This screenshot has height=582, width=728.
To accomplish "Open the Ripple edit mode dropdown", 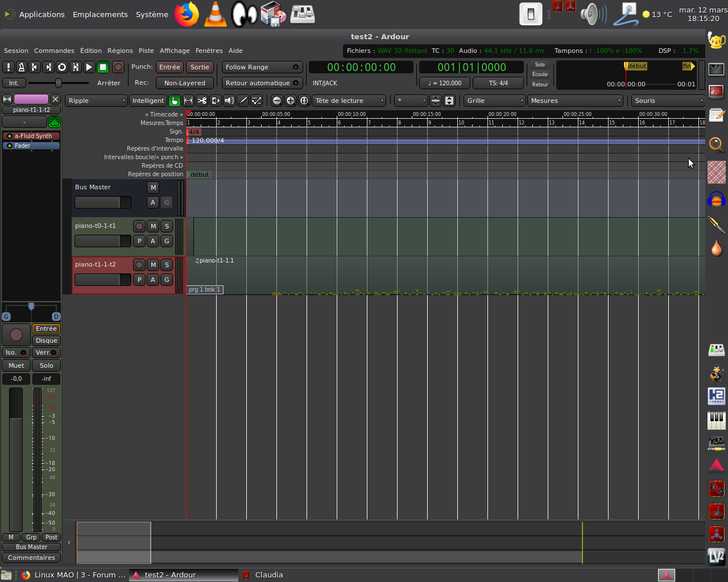I will 96,101.
